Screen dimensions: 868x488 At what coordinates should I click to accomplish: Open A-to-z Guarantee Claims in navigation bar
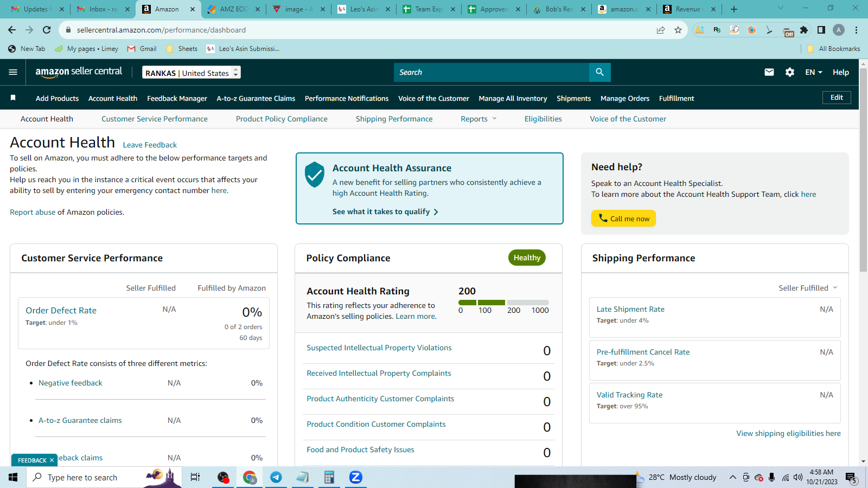pyautogui.click(x=256, y=98)
